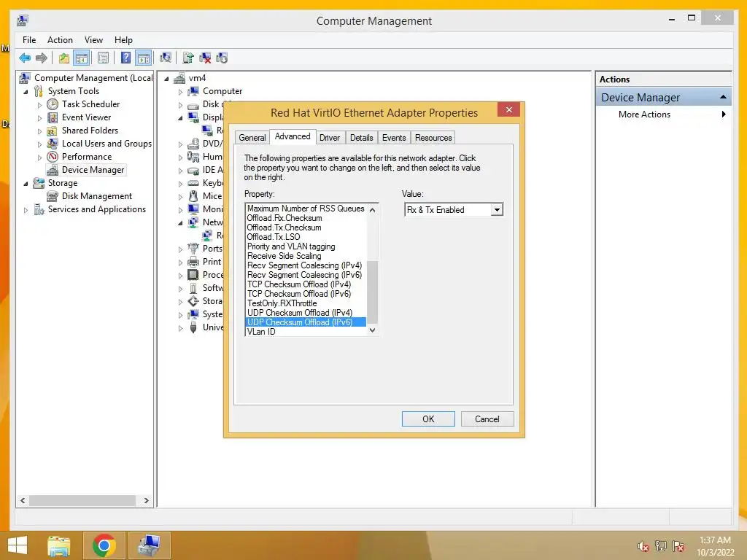
Task: Click the Cancel button
Action: 487,419
